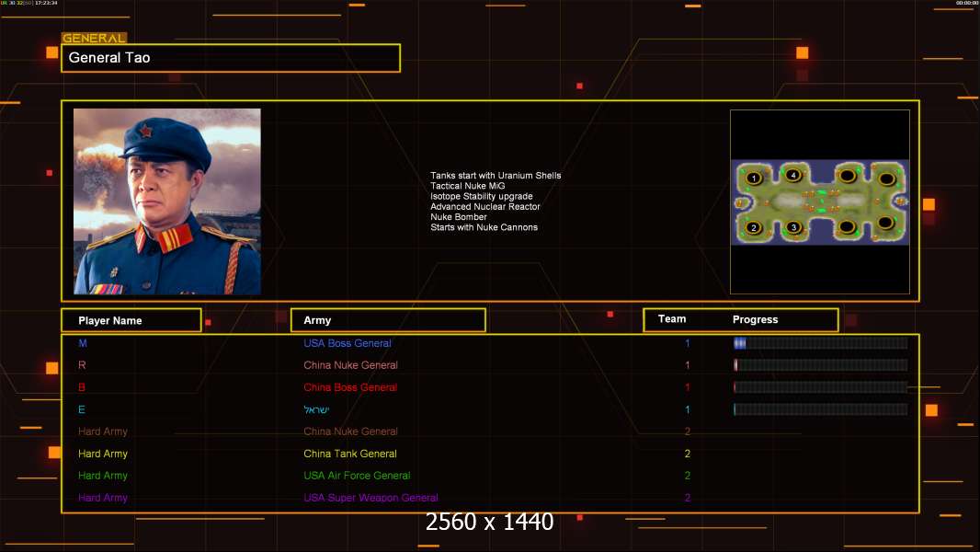Click Hard Army in the USA Air Force row

(102, 476)
